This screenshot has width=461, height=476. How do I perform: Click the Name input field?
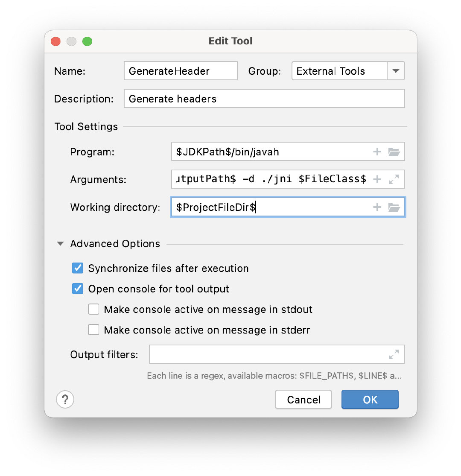[x=180, y=70]
